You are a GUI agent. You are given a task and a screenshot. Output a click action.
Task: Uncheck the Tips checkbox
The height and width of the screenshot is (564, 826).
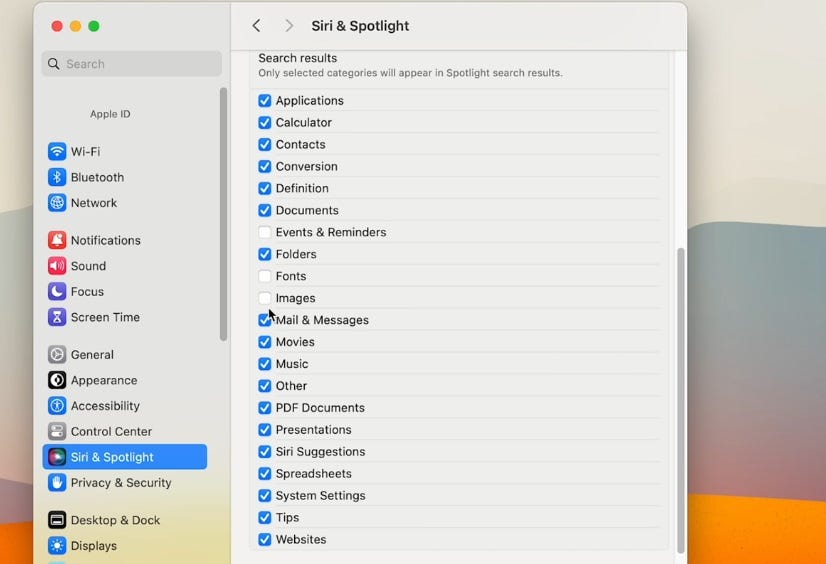click(265, 518)
